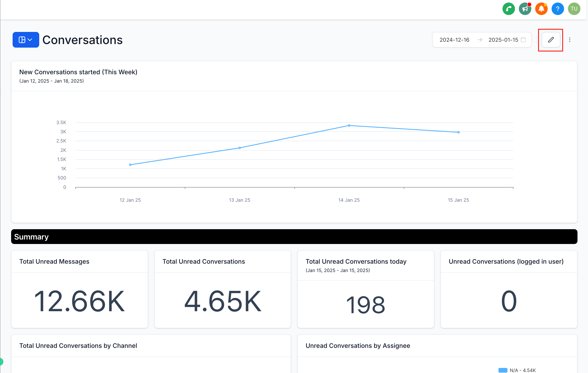Click the end date 2025-01-15 field
The height and width of the screenshot is (373, 588).
[x=503, y=40]
